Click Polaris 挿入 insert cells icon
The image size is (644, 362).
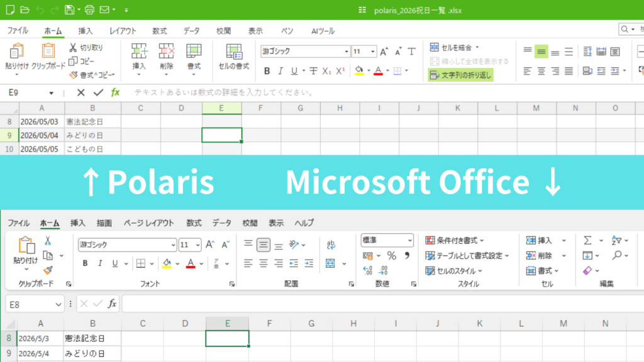139,52
